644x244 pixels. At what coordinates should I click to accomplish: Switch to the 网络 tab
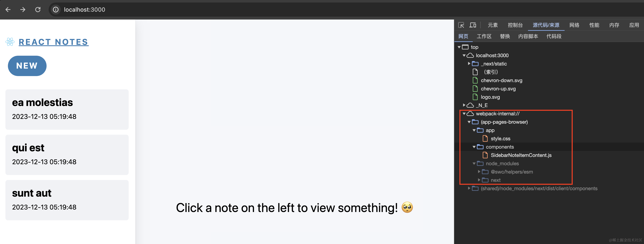coord(574,25)
